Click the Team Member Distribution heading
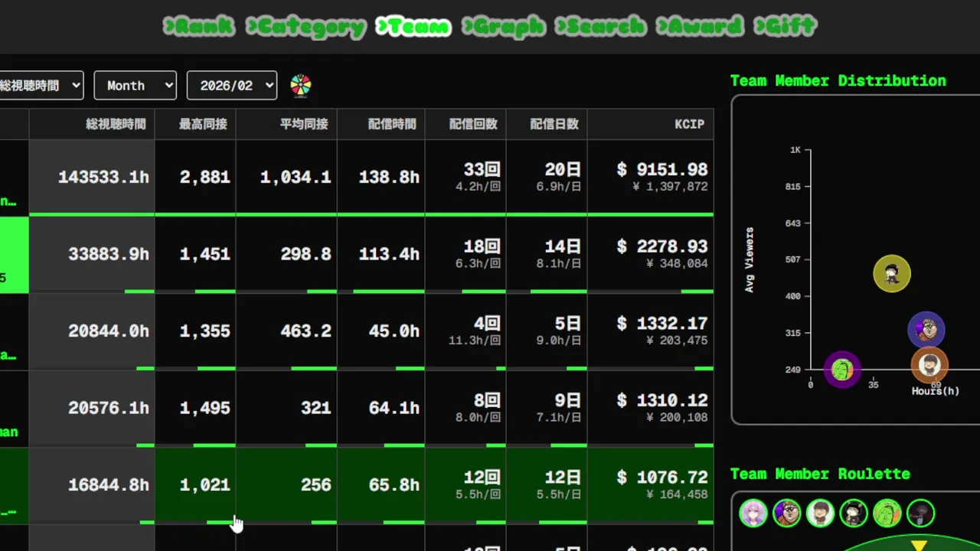This screenshot has width=980, height=551. coord(838,80)
